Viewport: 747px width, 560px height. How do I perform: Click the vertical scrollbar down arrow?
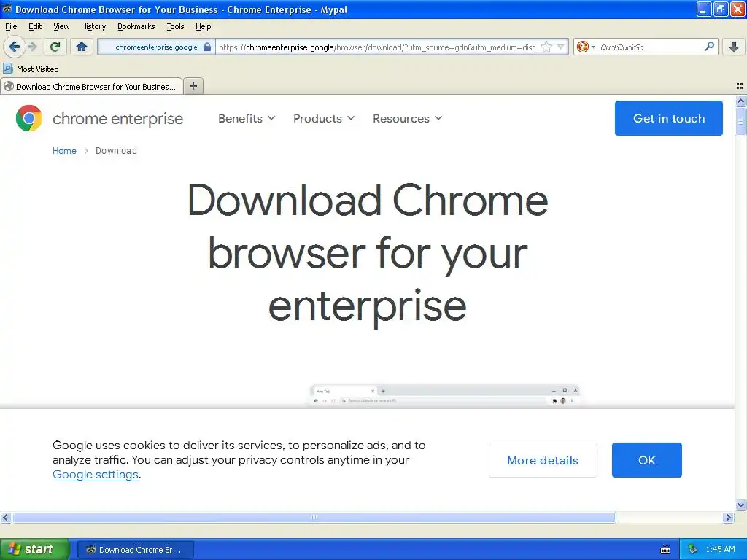point(740,505)
